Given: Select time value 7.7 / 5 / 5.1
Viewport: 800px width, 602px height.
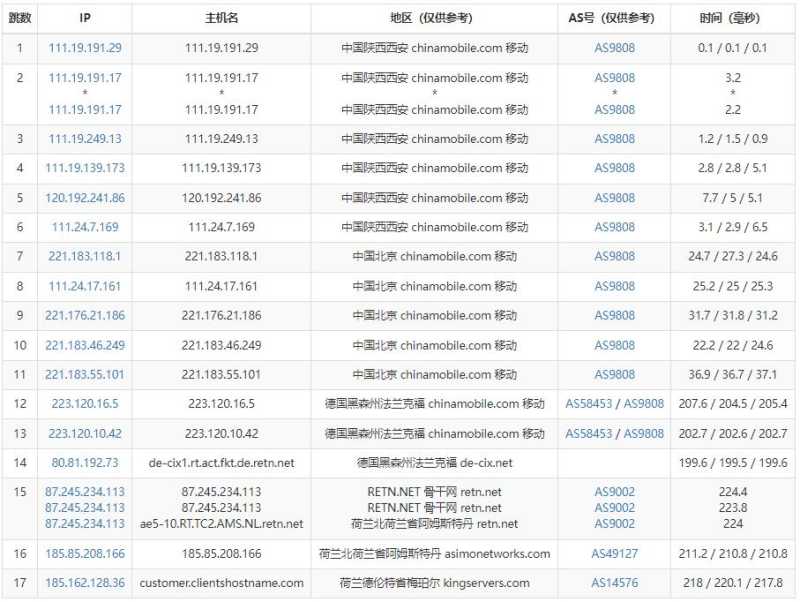Looking at the screenshot, I should (733, 198).
